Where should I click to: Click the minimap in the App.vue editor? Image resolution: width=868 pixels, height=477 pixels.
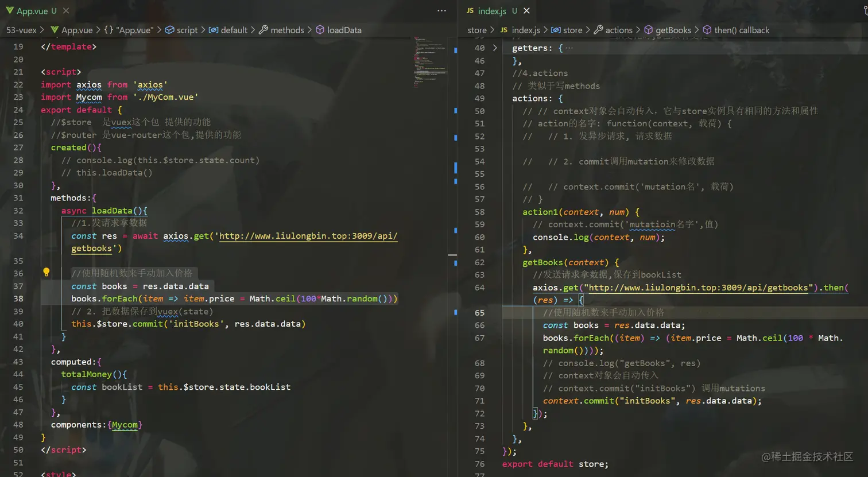point(430,63)
